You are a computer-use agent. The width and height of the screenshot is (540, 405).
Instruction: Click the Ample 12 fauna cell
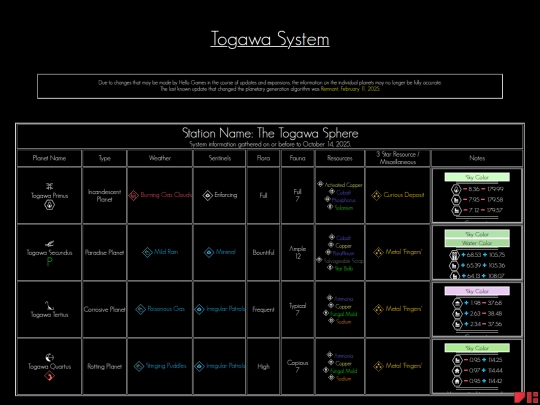click(x=298, y=252)
